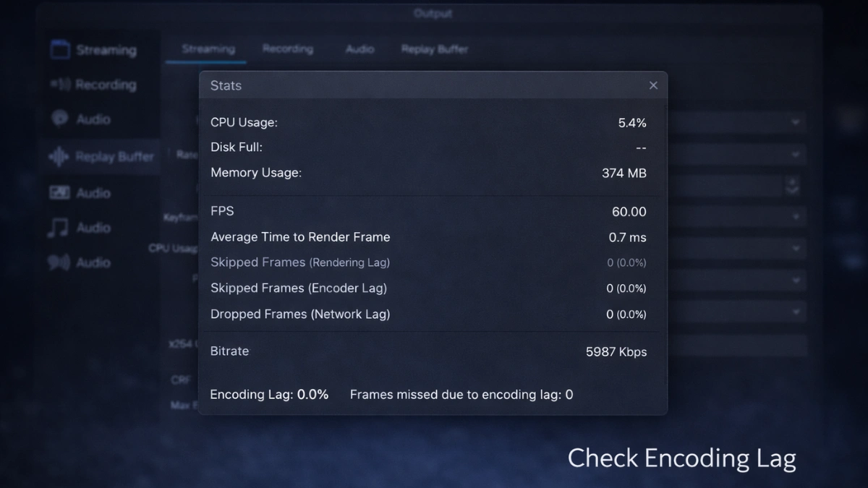The width and height of the screenshot is (868, 488).
Task: Click the image Audio icon in the sidebar
Action: [x=61, y=192]
